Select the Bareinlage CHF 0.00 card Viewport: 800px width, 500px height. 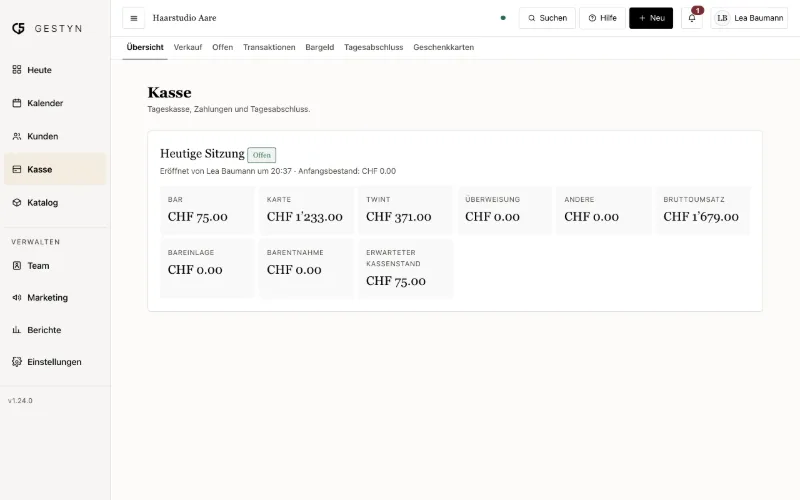click(207, 268)
